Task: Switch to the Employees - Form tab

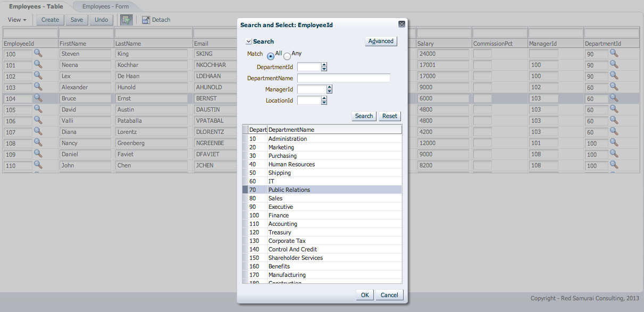Action: [x=105, y=7]
